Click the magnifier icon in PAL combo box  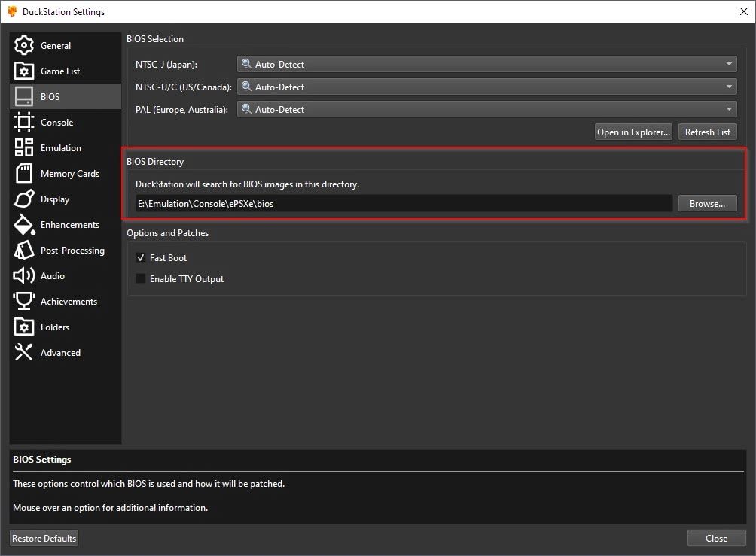246,109
